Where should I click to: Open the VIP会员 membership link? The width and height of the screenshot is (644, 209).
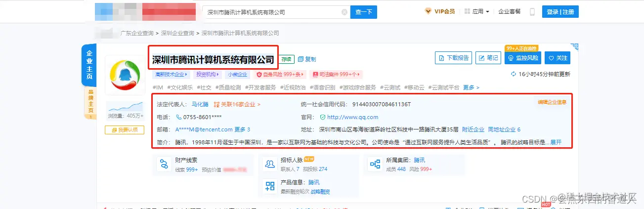tap(440, 11)
